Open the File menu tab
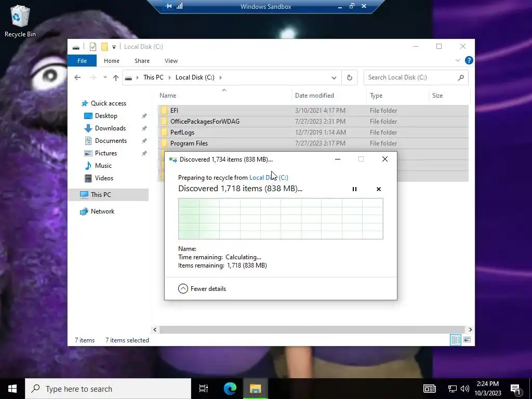This screenshot has width=532, height=399. click(82, 61)
